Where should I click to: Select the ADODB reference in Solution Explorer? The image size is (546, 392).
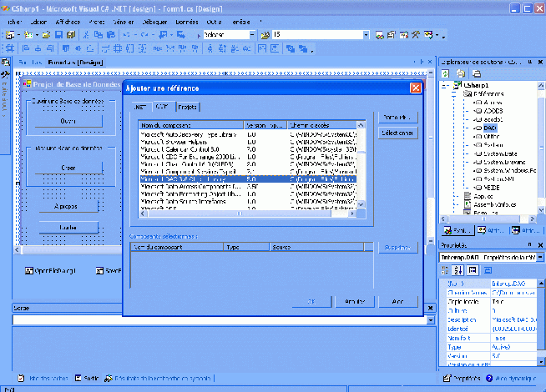493,111
